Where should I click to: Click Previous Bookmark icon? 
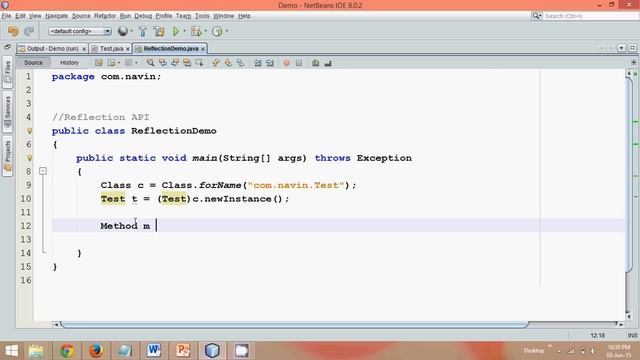pos(216,63)
